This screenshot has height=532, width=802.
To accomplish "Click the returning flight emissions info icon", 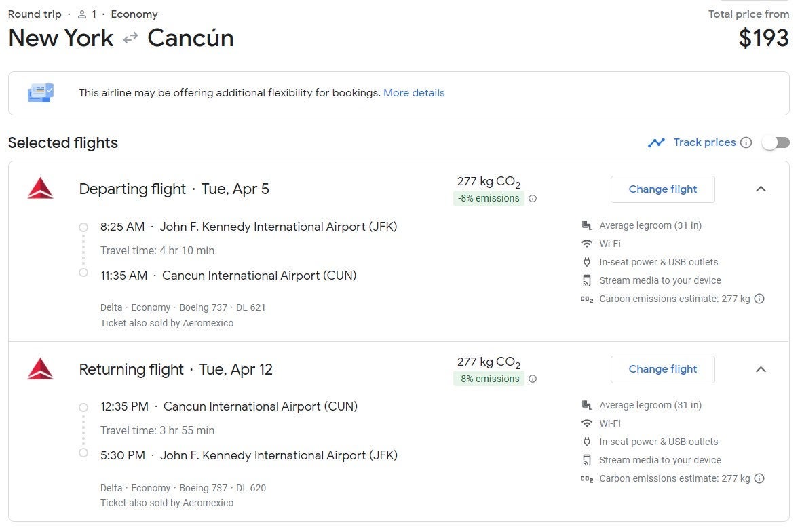I will click(x=533, y=379).
